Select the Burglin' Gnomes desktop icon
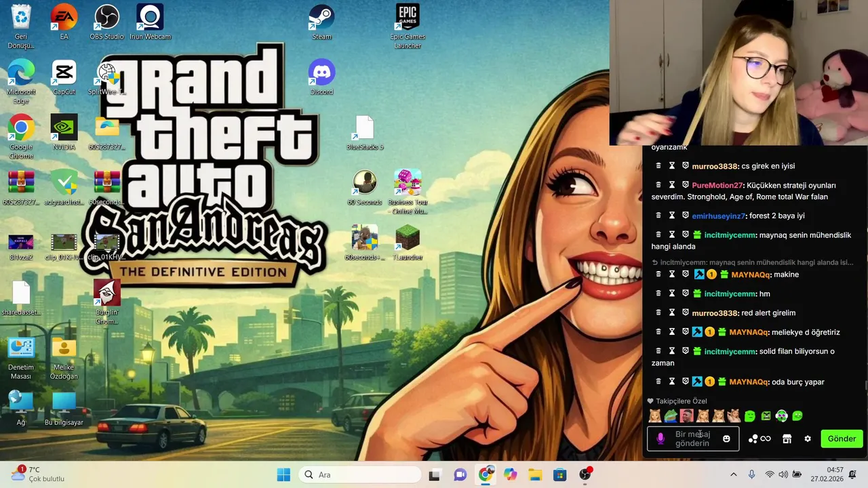868x488 pixels. tap(106, 302)
